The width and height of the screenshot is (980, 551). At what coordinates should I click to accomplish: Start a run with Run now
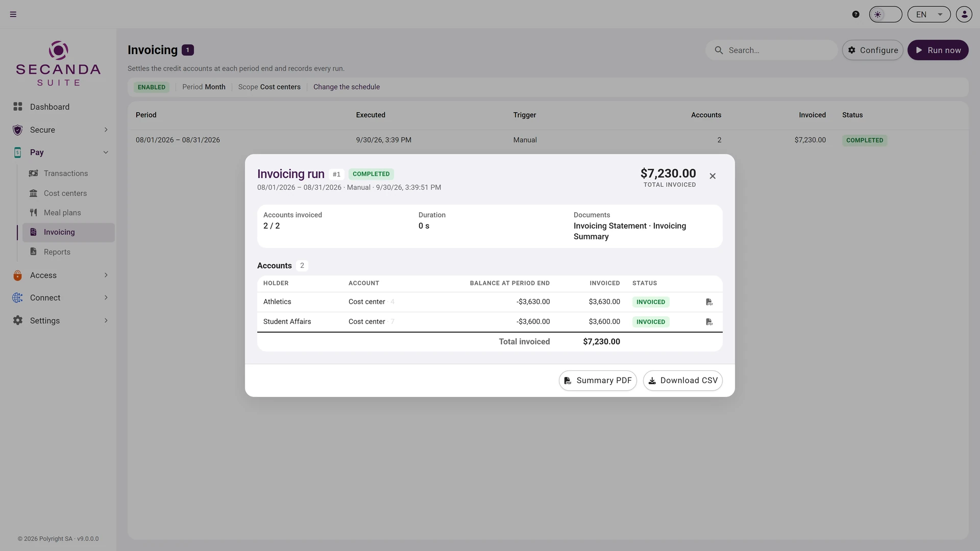(938, 50)
